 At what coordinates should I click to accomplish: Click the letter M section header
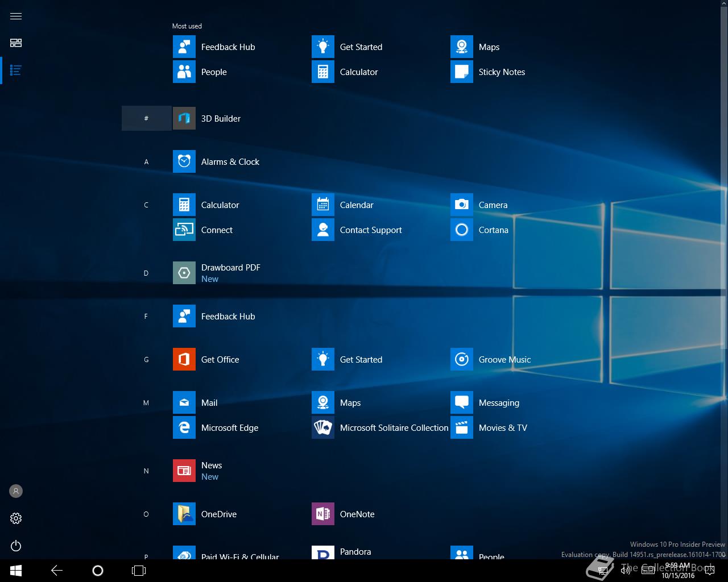point(146,402)
